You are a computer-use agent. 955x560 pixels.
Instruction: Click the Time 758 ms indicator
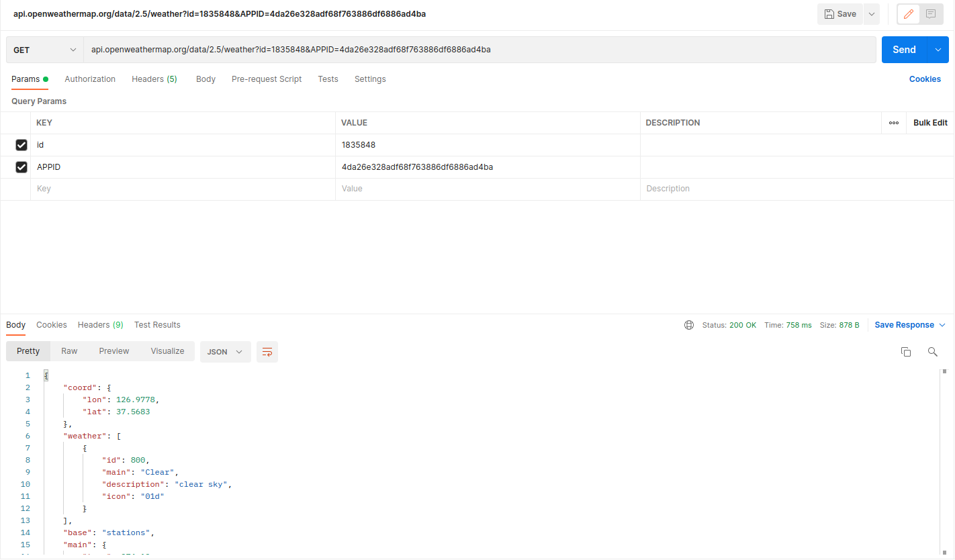click(x=788, y=325)
